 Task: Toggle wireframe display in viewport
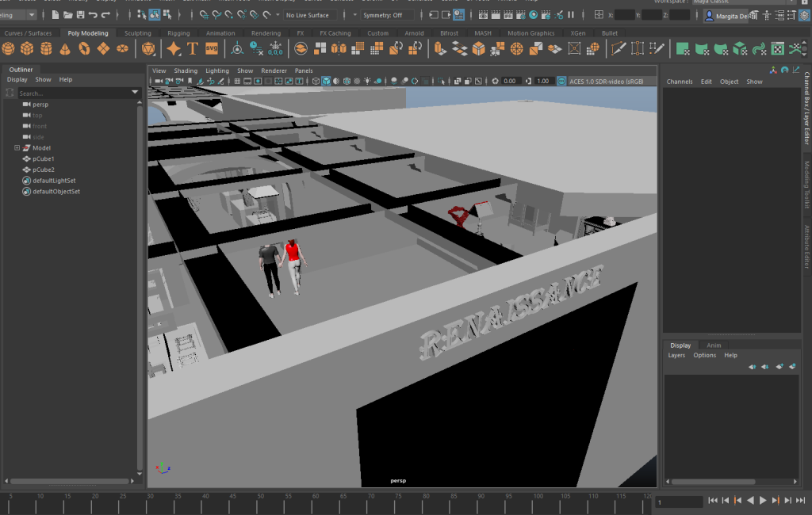pyautogui.click(x=316, y=82)
